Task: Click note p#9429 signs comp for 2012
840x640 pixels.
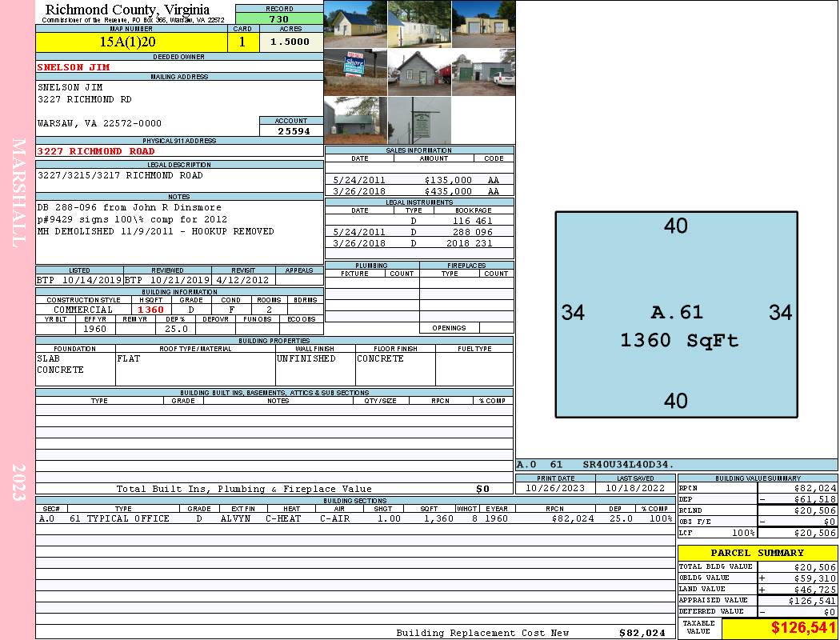Action: point(132,219)
